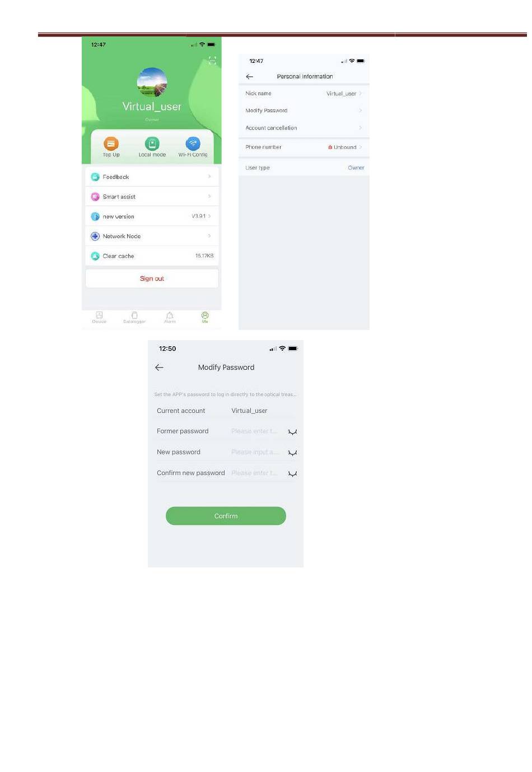Switch to the Datalogger tab
532x772 pixels.
click(134, 317)
